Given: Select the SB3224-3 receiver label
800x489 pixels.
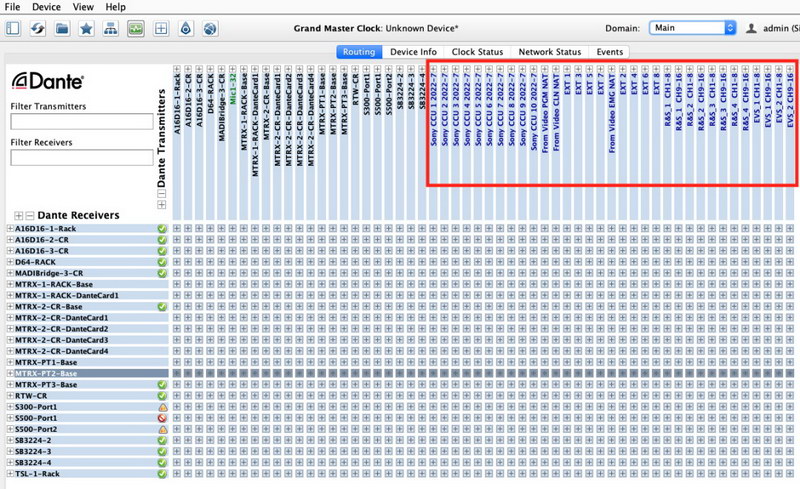Looking at the screenshot, I should coord(33,452).
